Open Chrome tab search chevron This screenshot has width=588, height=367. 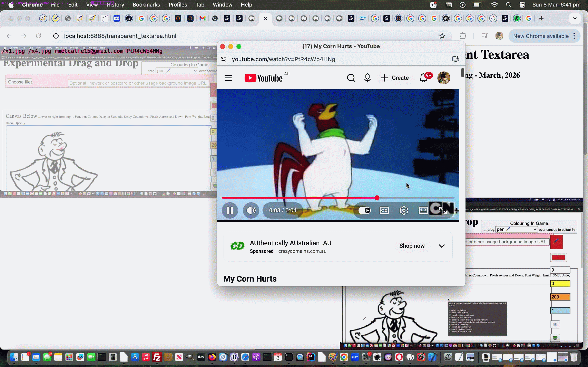(x=575, y=18)
